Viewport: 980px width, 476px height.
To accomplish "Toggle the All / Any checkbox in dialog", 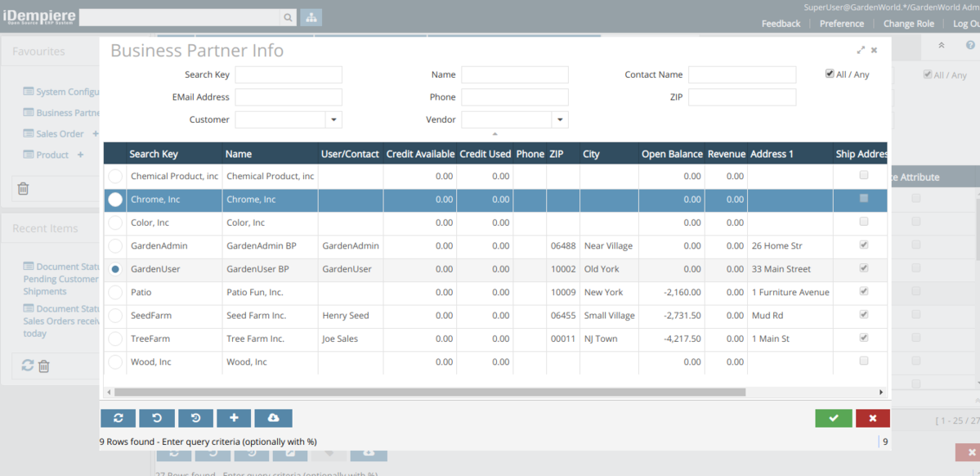I will tap(830, 74).
